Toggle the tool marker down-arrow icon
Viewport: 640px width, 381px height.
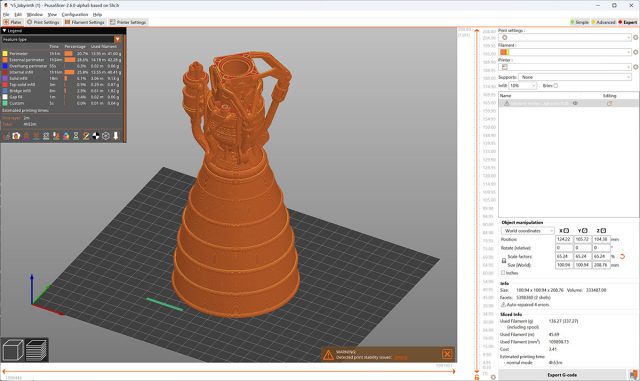coord(116,136)
